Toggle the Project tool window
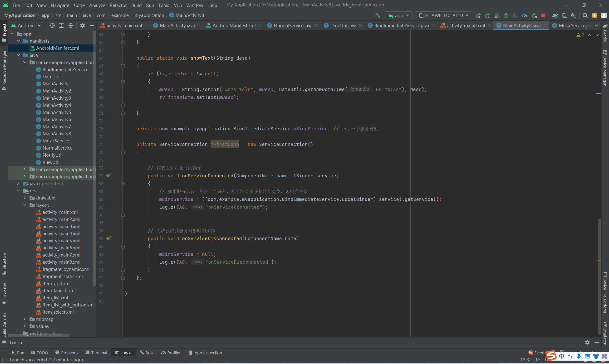 (x=4, y=32)
